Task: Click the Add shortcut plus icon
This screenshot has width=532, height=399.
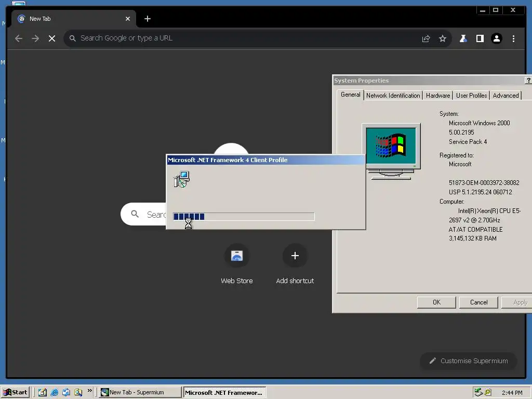Action: click(295, 256)
